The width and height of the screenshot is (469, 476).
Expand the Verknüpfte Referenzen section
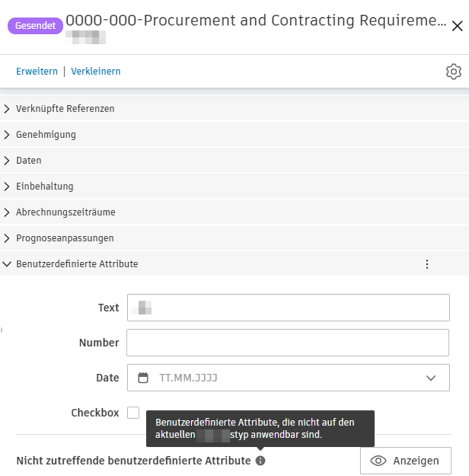pyautogui.click(x=65, y=109)
